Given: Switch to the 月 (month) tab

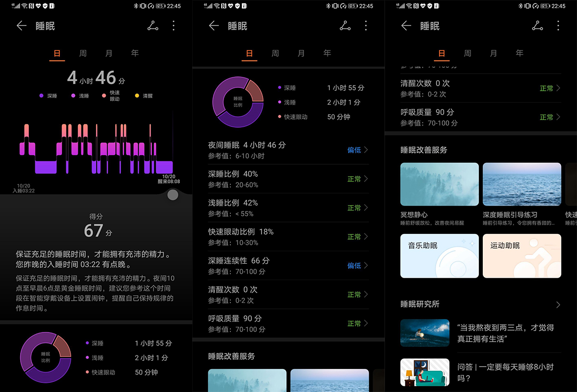Looking at the screenshot, I should click(x=108, y=53).
